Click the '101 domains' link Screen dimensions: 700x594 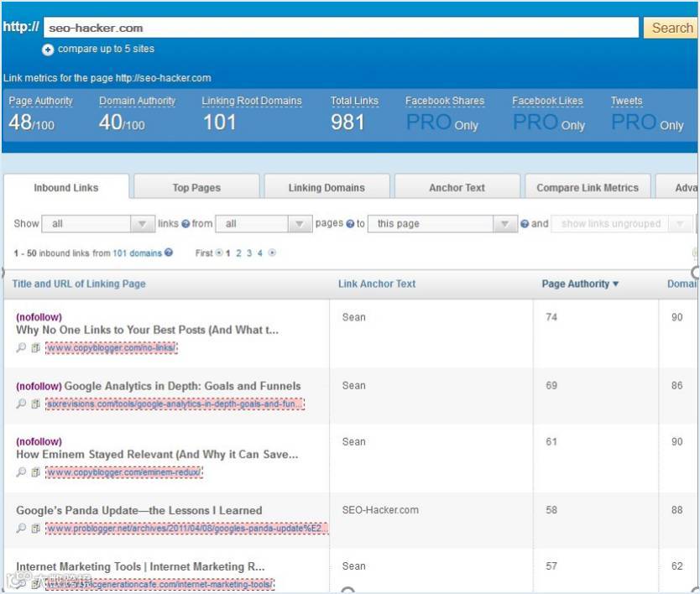(137, 253)
